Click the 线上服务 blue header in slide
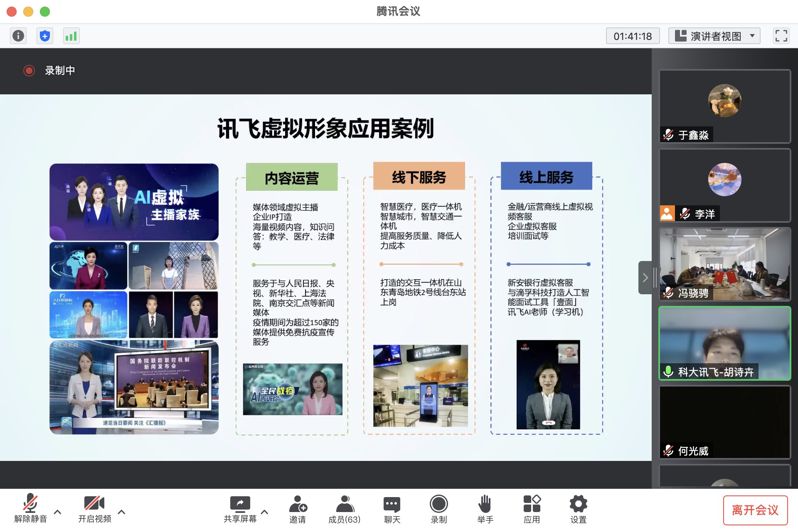This screenshot has width=798, height=532. point(547,177)
